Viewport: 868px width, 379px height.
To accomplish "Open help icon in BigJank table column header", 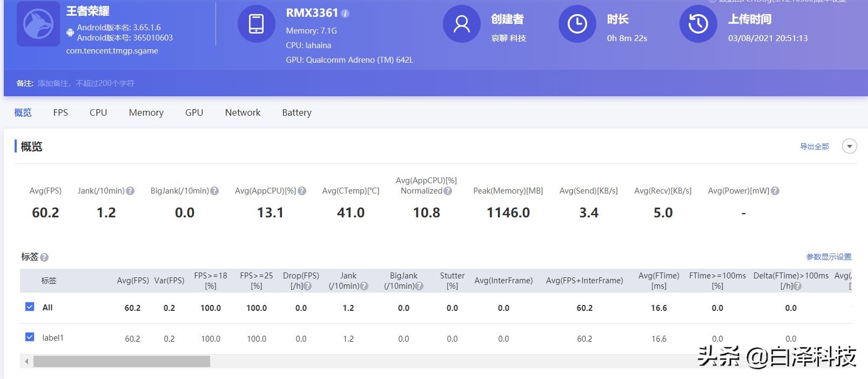I will [420, 286].
